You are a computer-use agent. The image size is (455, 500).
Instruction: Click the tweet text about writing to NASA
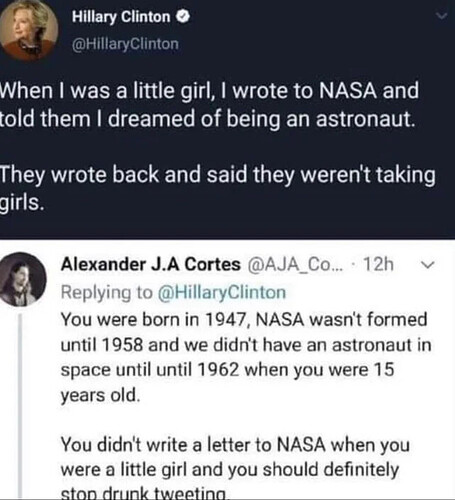click(x=209, y=105)
